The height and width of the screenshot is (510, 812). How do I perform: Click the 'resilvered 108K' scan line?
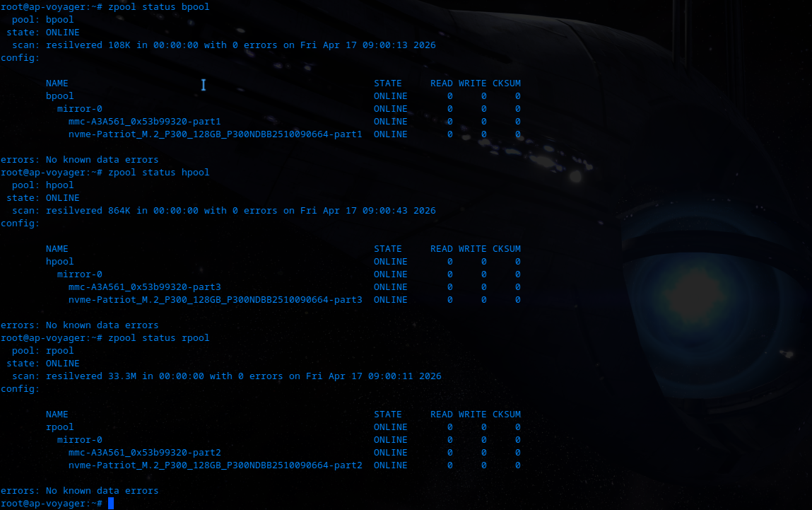click(240, 45)
